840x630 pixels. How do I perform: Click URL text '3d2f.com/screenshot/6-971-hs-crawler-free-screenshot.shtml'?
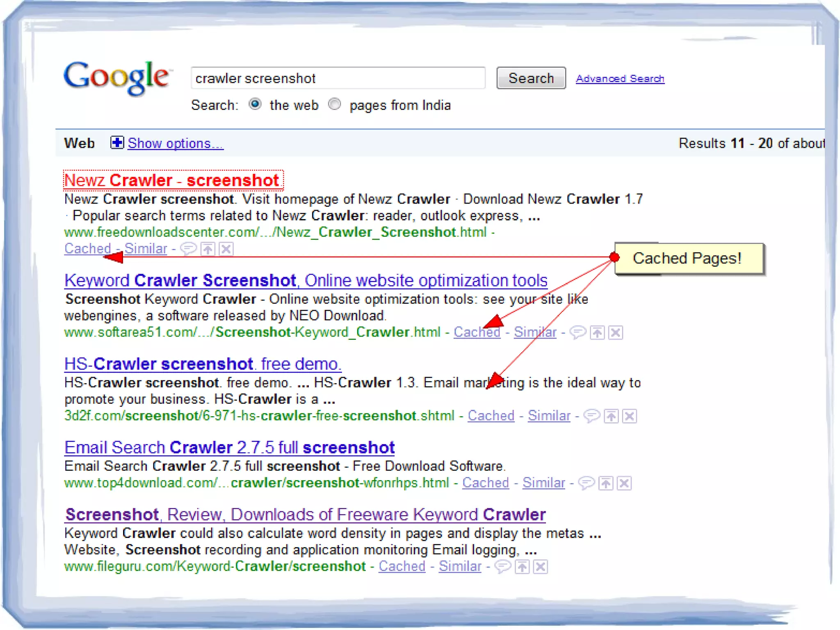click(x=259, y=415)
